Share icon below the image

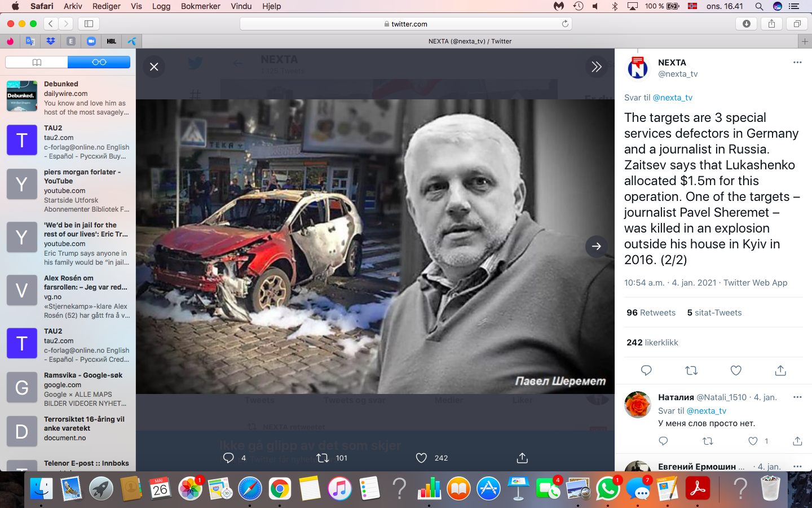pos(522,458)
